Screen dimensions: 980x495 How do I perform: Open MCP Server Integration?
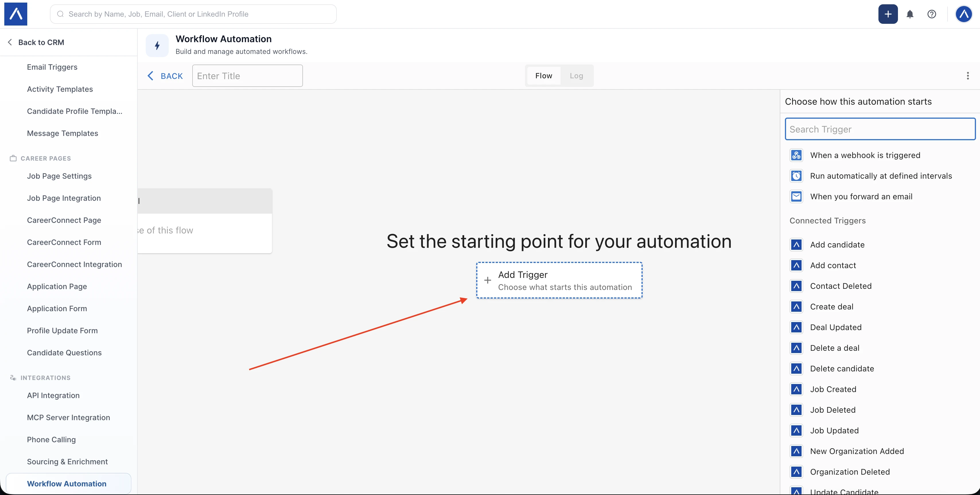point(68,418)
